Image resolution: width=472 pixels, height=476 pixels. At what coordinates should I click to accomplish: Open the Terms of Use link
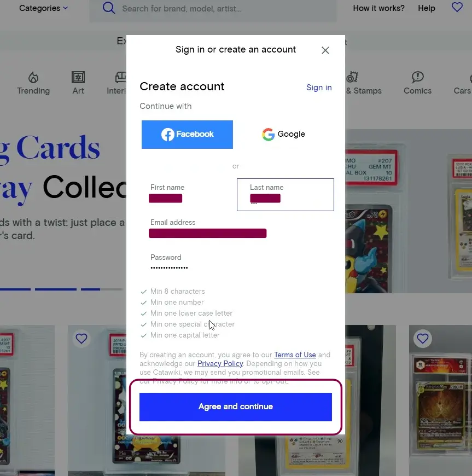[x=295, y=355]
